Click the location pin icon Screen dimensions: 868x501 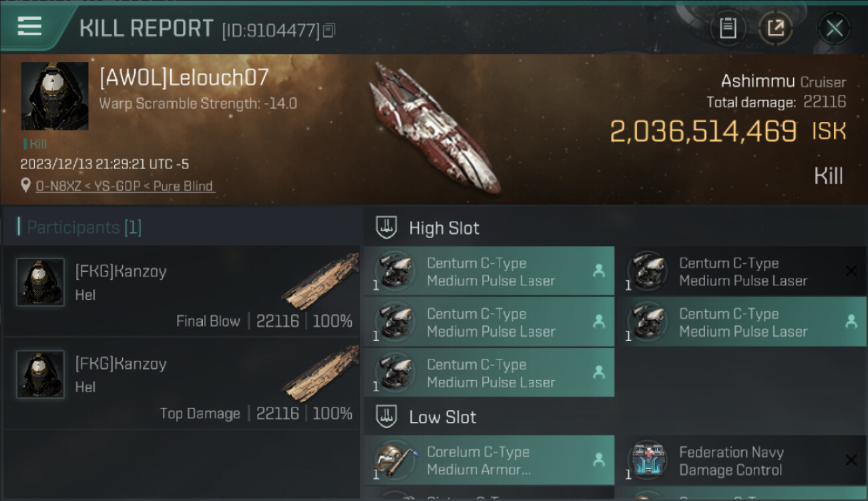click(26, 186)
